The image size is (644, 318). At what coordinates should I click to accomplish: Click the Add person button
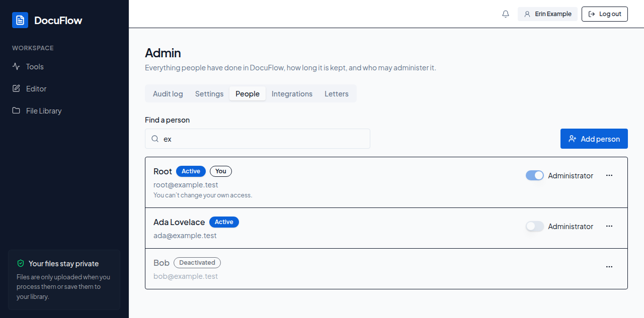[x=594, y=139]
